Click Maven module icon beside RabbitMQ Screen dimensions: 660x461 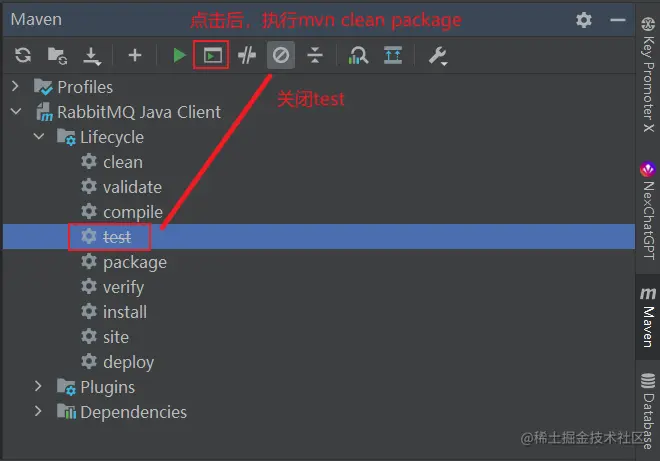click(x=44, y=112)
